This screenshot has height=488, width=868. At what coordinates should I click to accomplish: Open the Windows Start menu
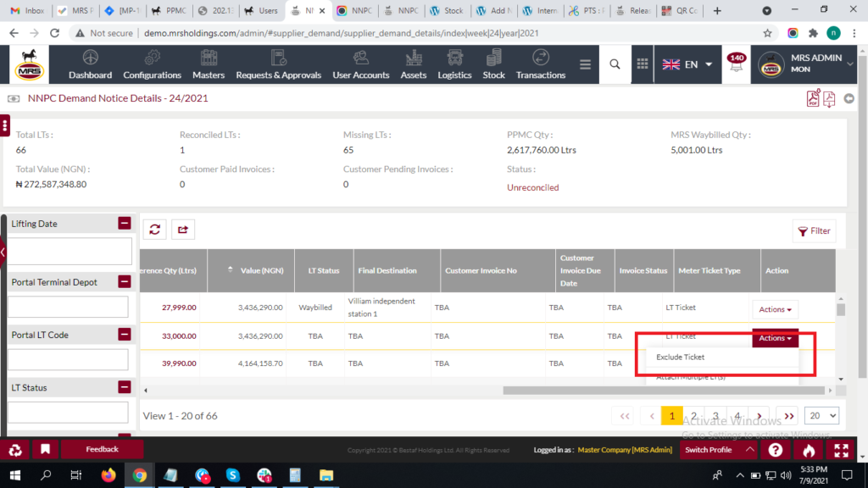pyautogui.click(x=15, y=475)
